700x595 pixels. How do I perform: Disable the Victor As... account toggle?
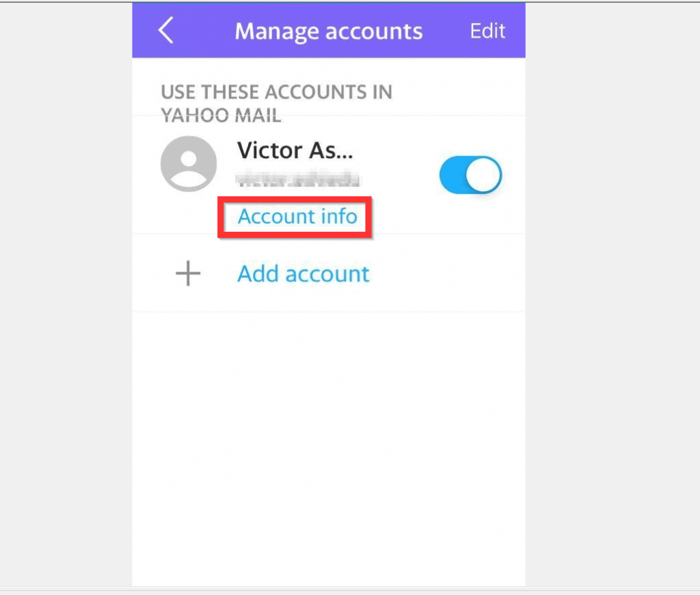[x=470, y=174]
